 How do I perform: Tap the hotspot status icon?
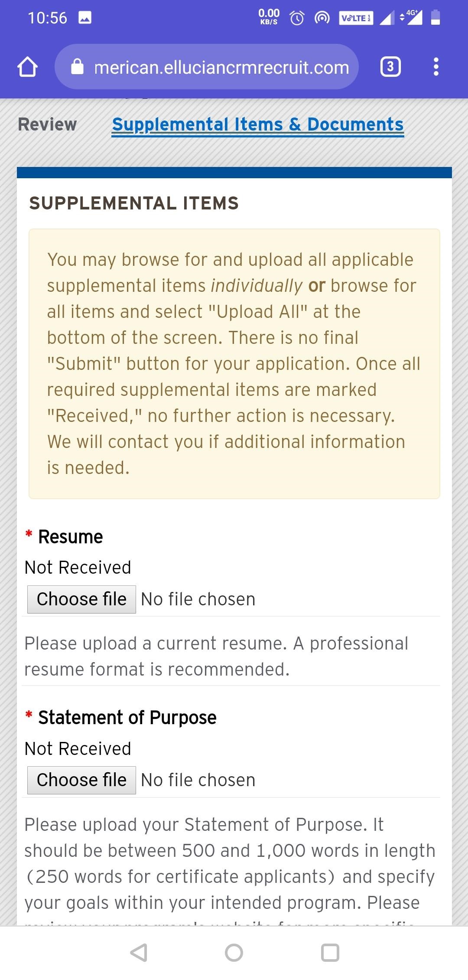click(322, 18)
